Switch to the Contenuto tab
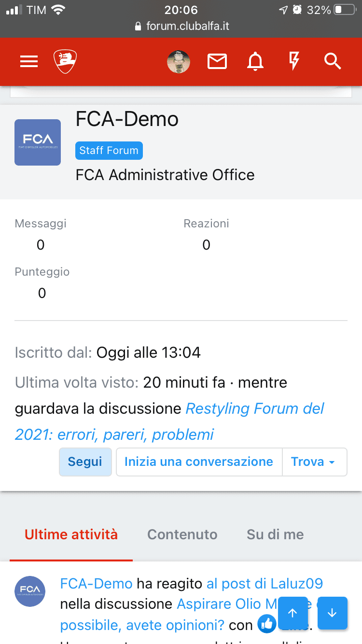The height and width of the screenshot is (644, 362). coord(182,534)
